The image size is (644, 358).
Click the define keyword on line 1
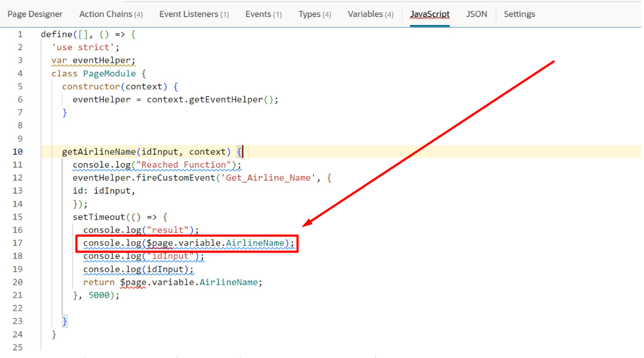[x=57, y=34]
